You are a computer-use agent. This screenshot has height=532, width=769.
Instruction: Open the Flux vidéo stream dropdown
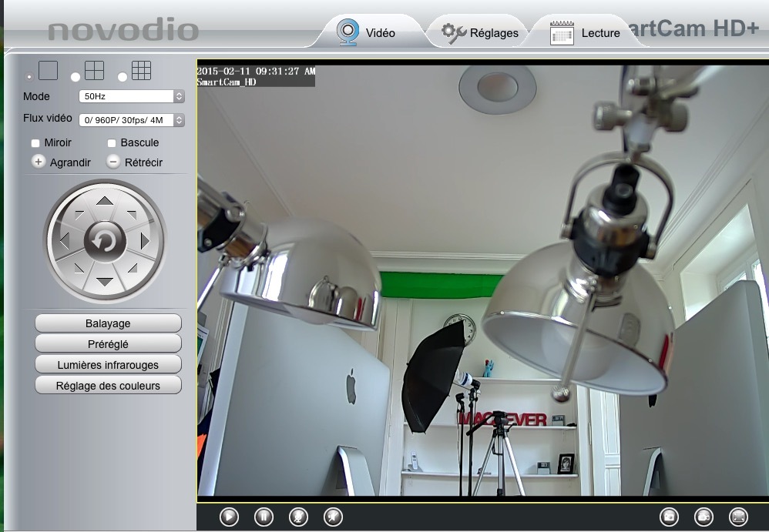(132, 120)
